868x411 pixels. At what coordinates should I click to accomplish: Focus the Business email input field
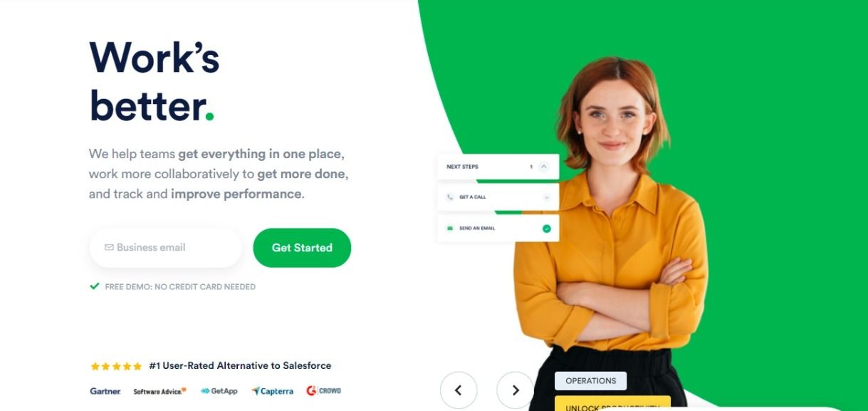[x=166, y=248]
